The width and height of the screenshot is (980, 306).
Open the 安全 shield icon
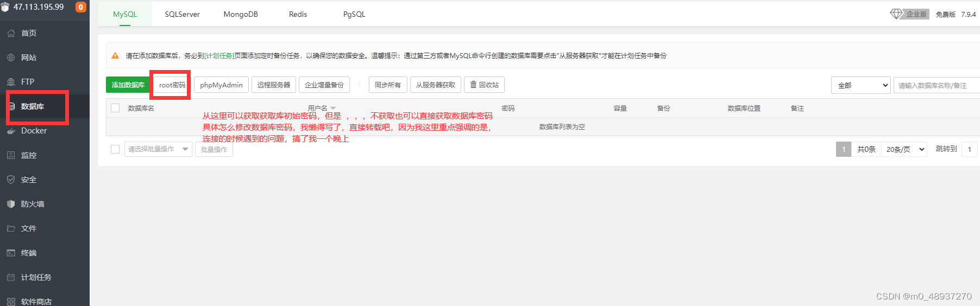[x=11, y=180]
